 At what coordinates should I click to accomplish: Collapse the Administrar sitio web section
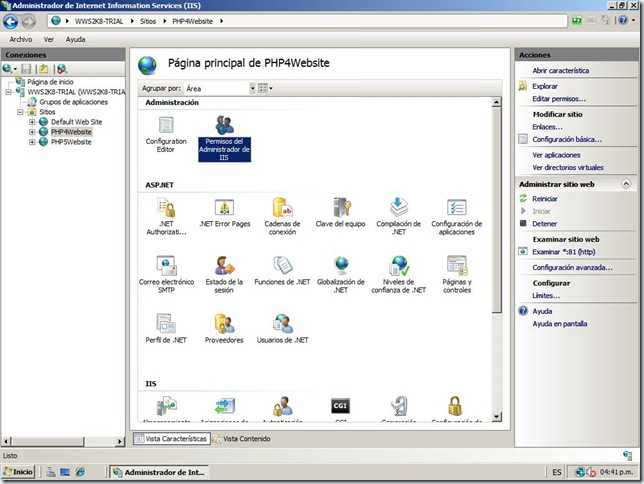(626, 184)
